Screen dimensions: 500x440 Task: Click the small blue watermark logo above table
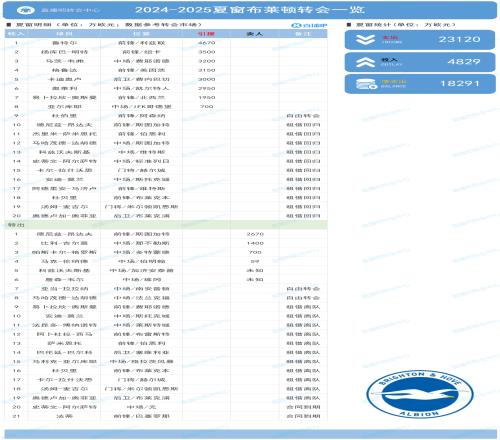[x=309, y=25]
